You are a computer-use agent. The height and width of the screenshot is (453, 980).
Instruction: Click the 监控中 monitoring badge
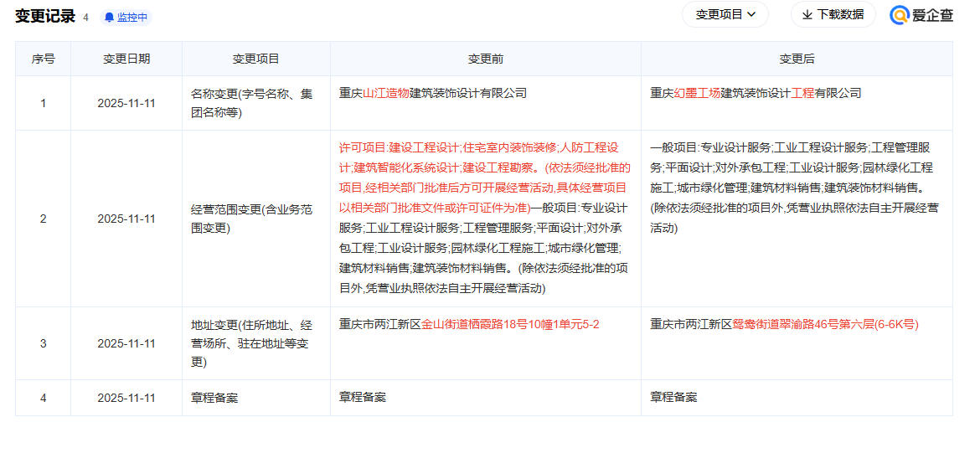(x=126, y=18)
